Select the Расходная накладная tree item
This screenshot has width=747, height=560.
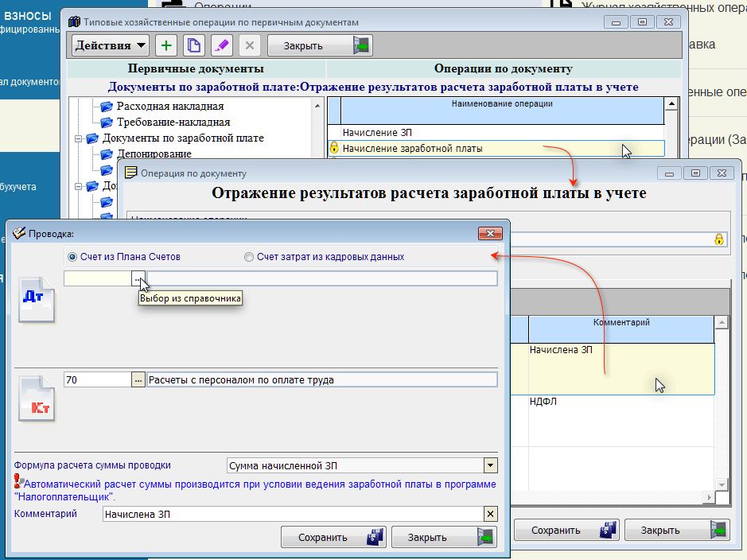(x=170, y=106)
